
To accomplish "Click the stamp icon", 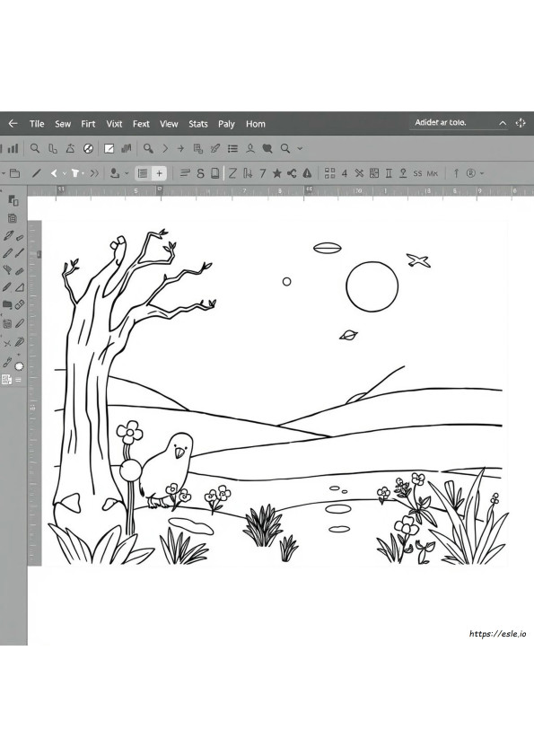I will [115, 173].
